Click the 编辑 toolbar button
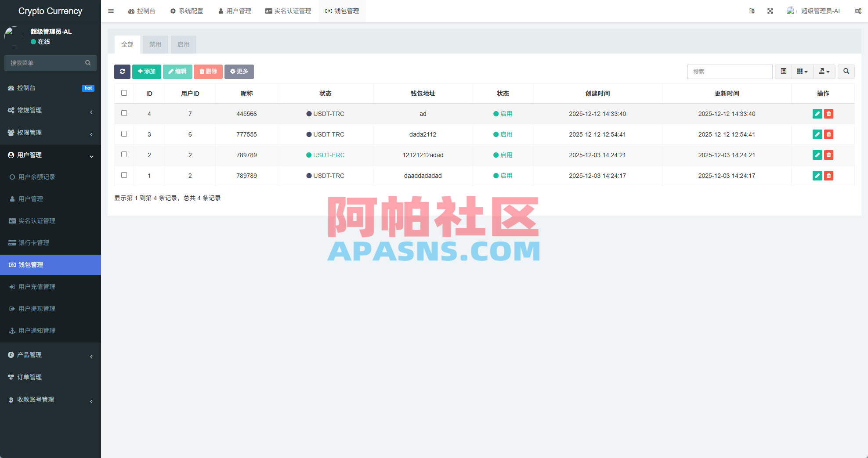Viewport: 868px width, 458px height. 177,72
